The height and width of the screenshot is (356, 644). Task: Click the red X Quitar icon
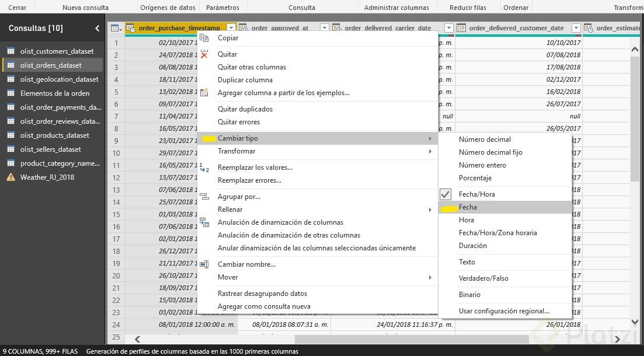click(x=204, y=54)
